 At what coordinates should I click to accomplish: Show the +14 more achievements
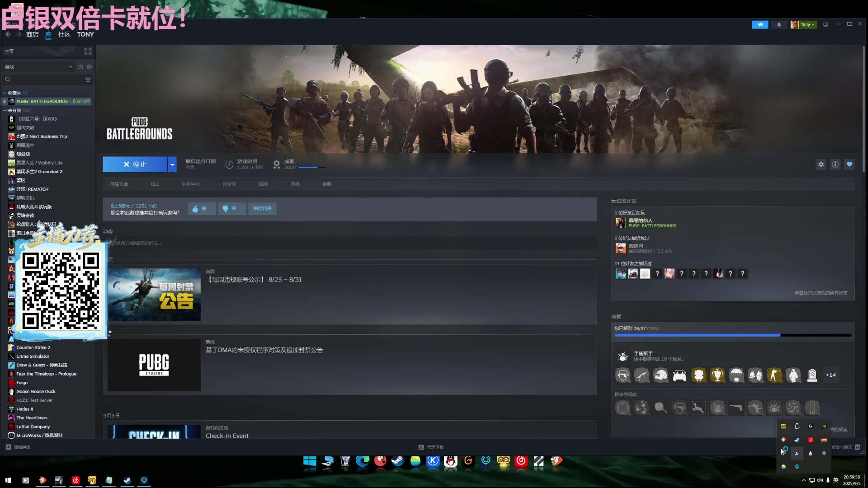[x=831, y=375]
